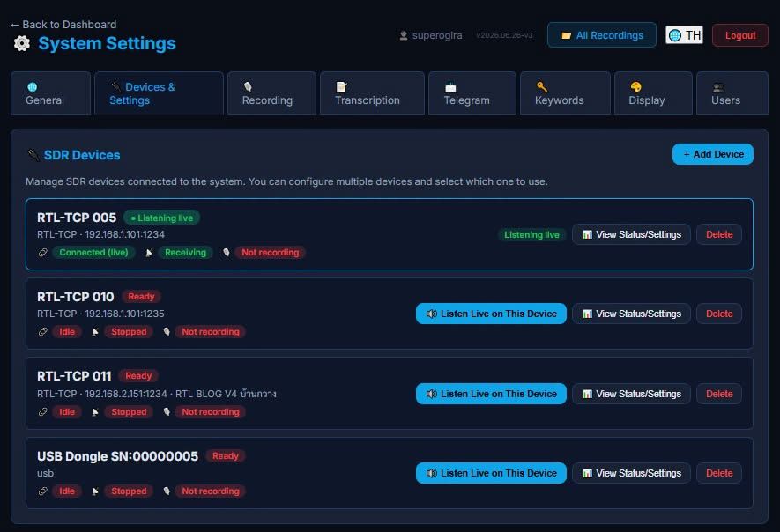The image size is (780, 532).
Task: Click the folder icon in All Recordings
Action: (566, 35)
